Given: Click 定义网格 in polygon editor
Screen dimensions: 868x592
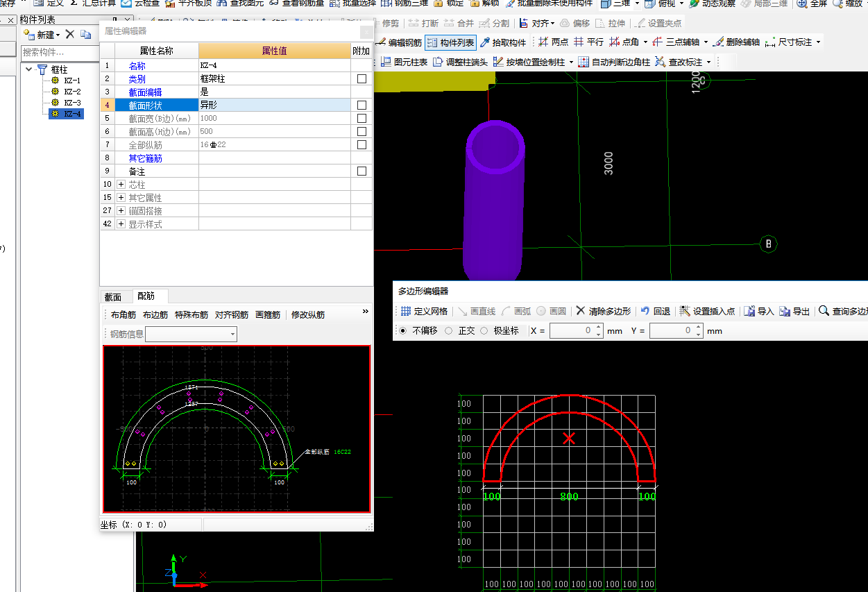Looking at the screenshot, I should [x=424, y=311].
